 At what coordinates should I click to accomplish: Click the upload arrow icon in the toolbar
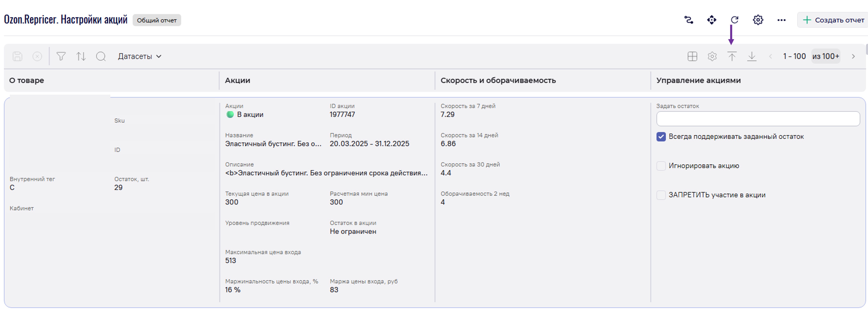click(732, 56)
